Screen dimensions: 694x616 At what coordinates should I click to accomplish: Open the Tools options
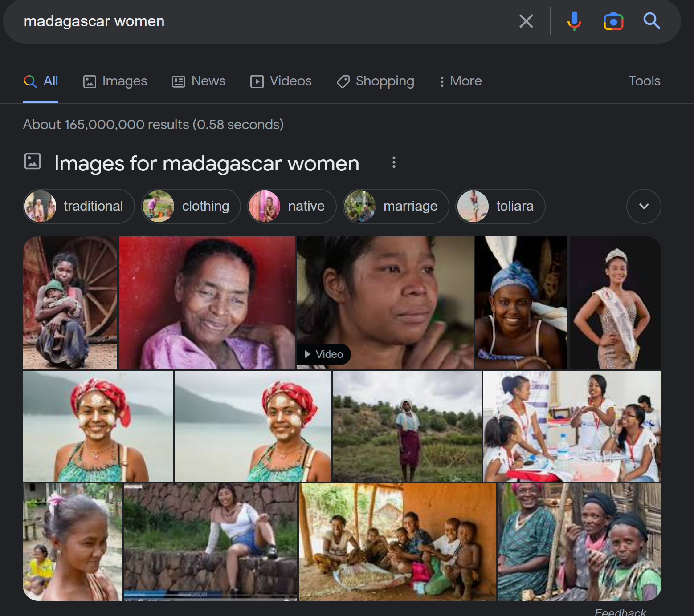[x=644, y=81]
